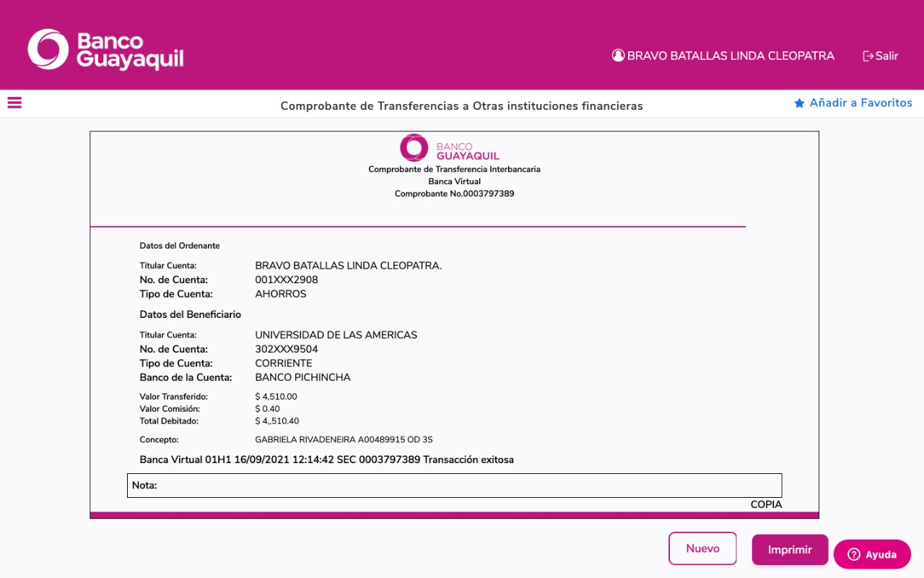Click beneficiary account number 302XXX9504
924x578 pixels.
pyautogui.click(x=287, y=349)
